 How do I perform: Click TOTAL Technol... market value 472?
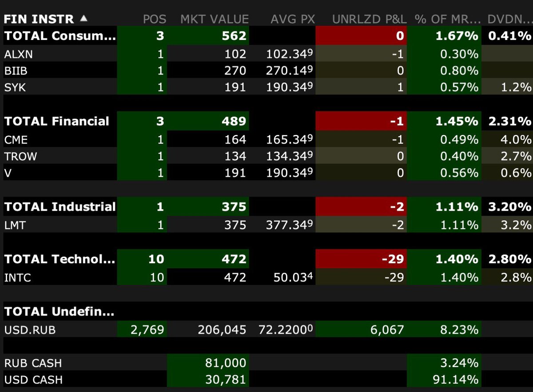[x=234, y=259]
